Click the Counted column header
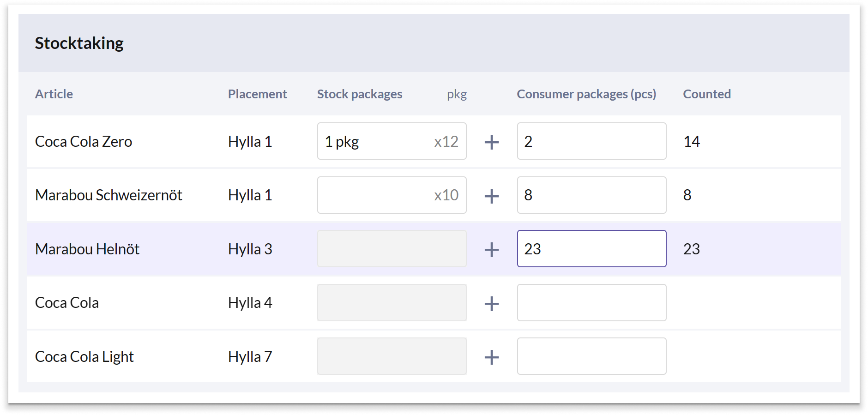 pos(707,94)
